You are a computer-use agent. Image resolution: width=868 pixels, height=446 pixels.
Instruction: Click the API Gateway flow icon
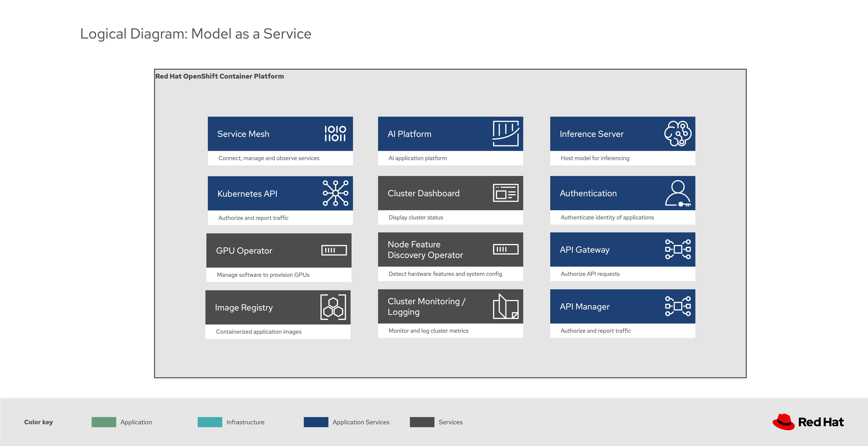tap(678, 249)
